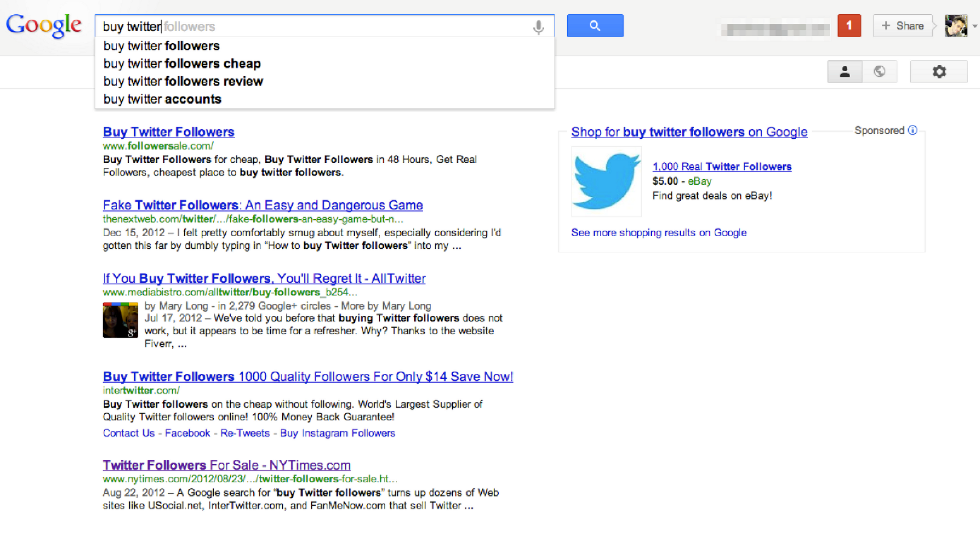This screenshot has height=543, width=980.
Task: Click the www.nytimes.com result URL text
Action: tap(250, 479)
